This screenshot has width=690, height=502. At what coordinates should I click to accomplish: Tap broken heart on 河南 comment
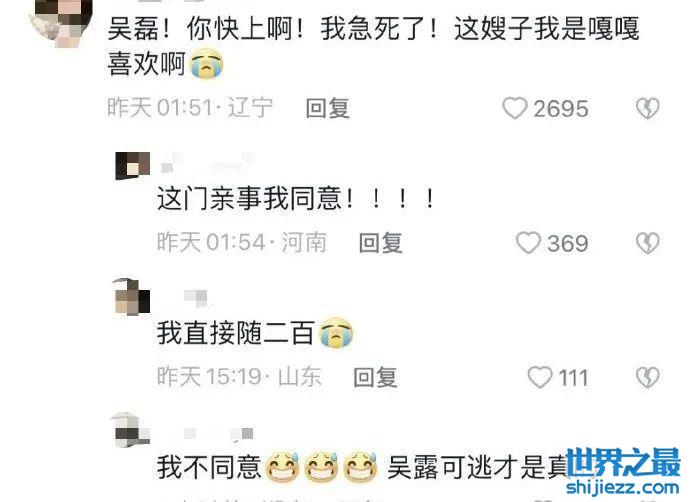tap(647, 243)
